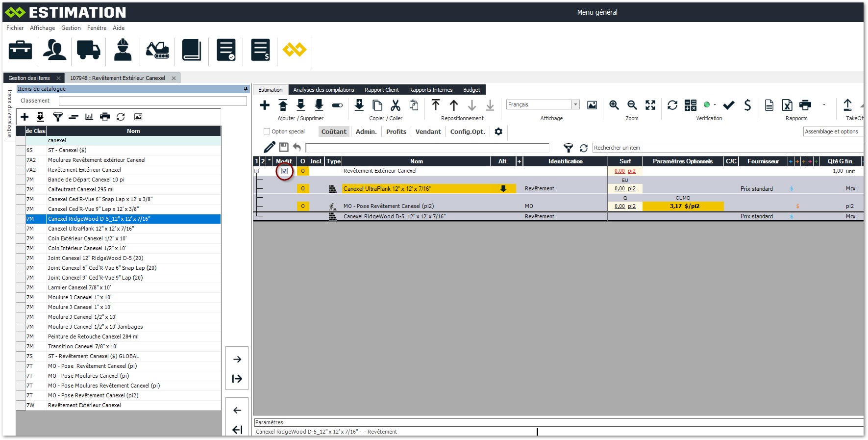Click the excavator equipment icon
868x440 pixels.
coord(157,50)
